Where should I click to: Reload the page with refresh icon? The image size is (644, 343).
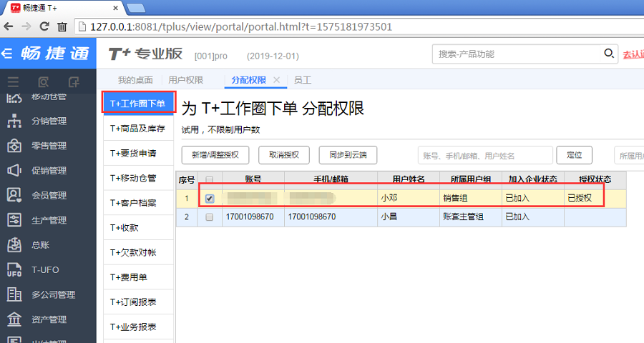tap(44, 26)
